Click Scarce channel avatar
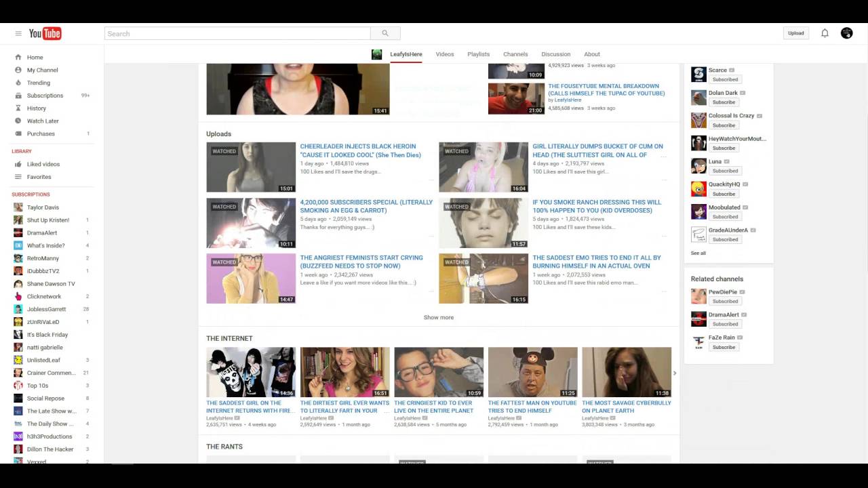This screenshot has width=868, height=488. [698, 75]
